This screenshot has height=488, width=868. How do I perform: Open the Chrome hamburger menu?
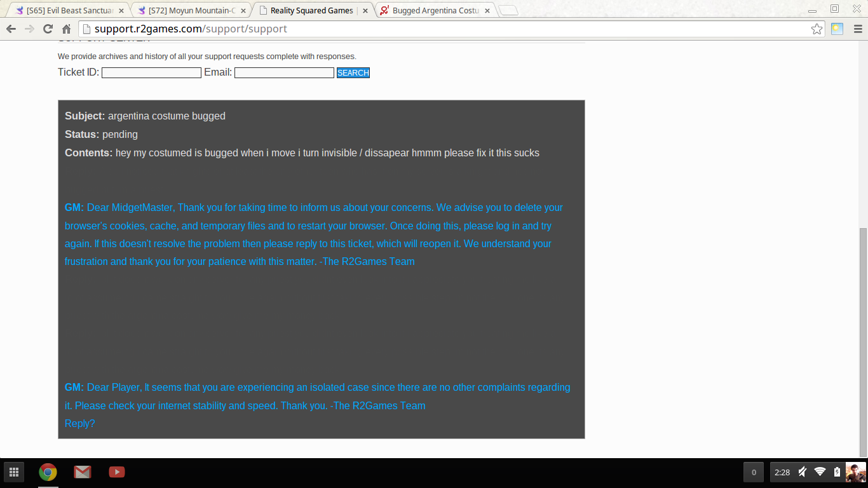[x=857, y=29]
